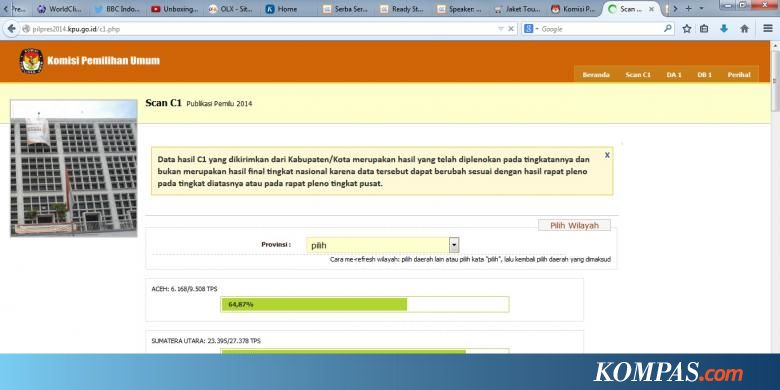Open a new tab with plus button

pyautogui.click(x=688, y=8)
